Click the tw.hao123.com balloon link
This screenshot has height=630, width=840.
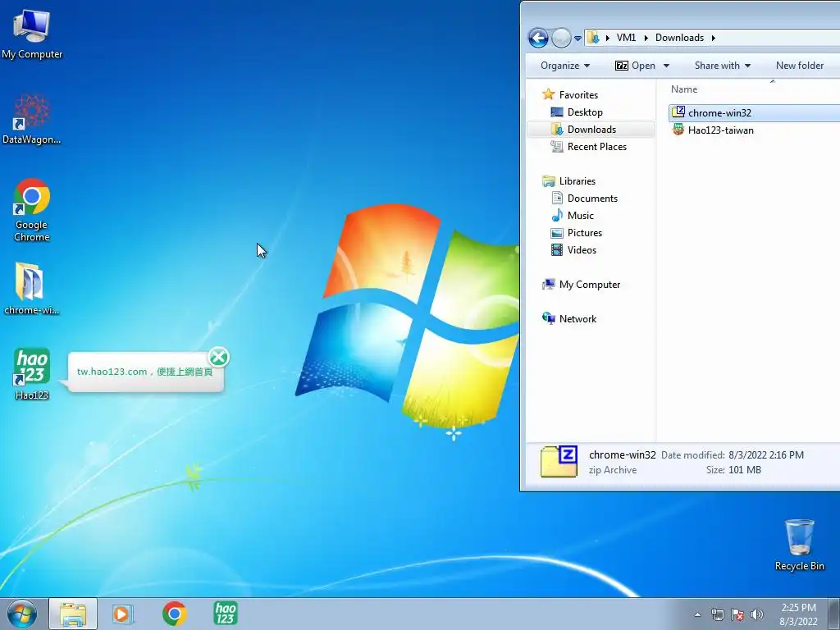click(144, 372)
